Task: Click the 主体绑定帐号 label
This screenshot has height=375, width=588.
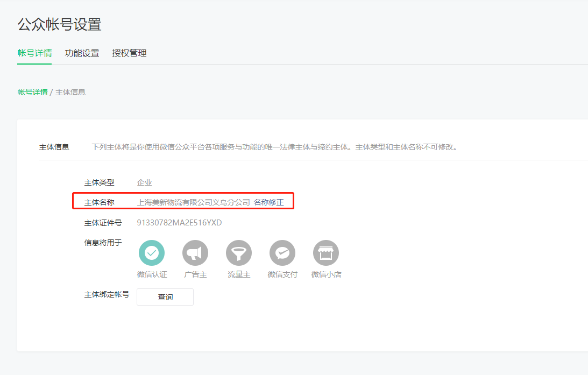Action: 107,295
